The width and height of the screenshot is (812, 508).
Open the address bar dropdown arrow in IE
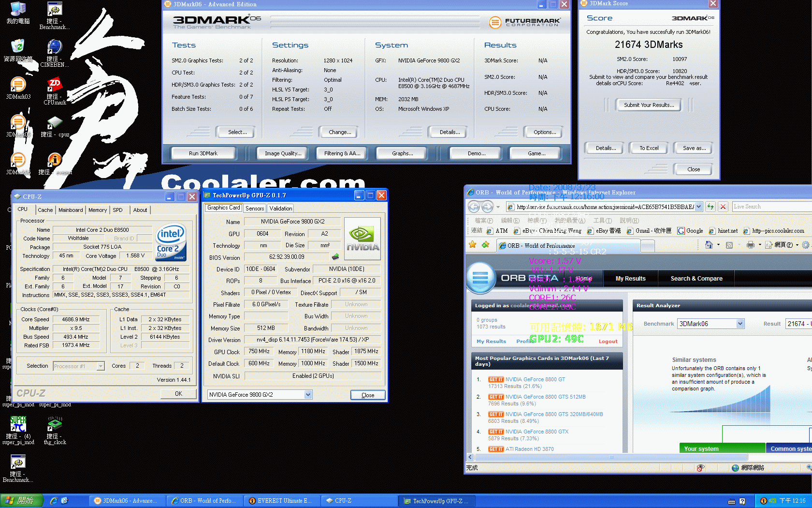click(x=698, y=207)
